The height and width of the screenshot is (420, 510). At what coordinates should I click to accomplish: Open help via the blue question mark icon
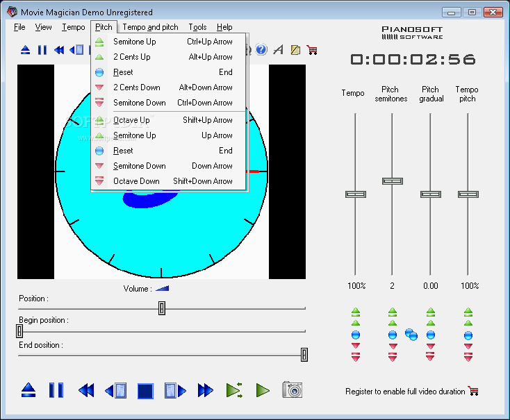[261, 50]
